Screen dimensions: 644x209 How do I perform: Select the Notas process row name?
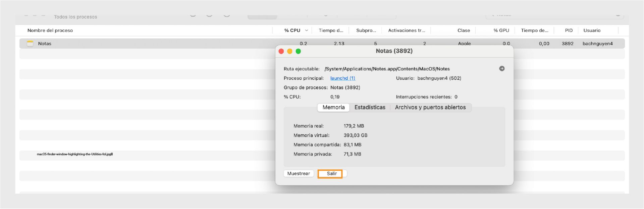point(45,44)
